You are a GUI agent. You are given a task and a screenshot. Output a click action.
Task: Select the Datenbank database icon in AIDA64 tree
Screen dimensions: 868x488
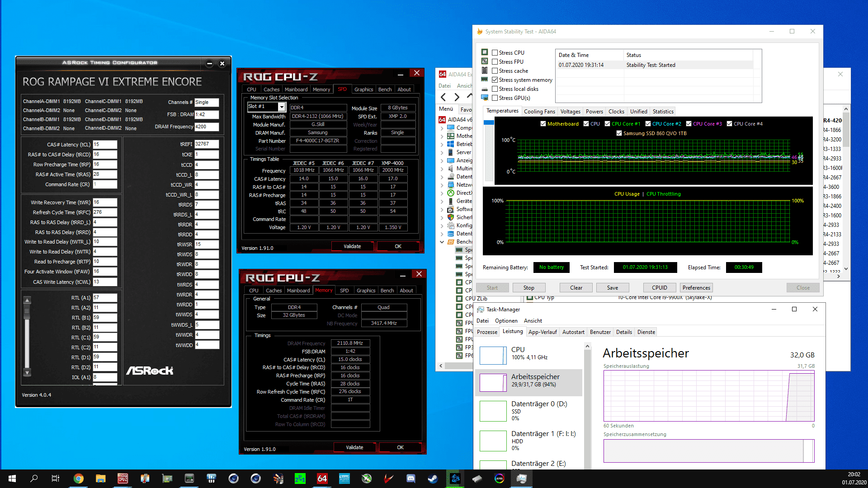click(x=451, y=234)
